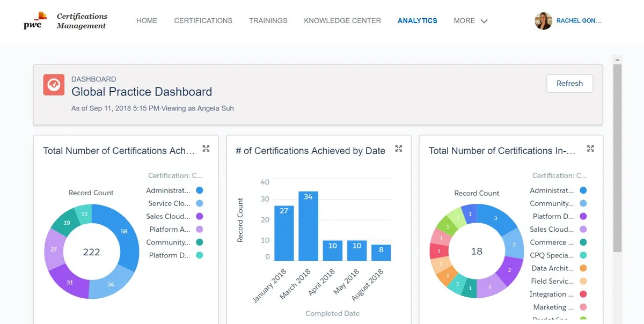
Task: Click Integration ... red legend swatch
Action: [x=583, y=294]
